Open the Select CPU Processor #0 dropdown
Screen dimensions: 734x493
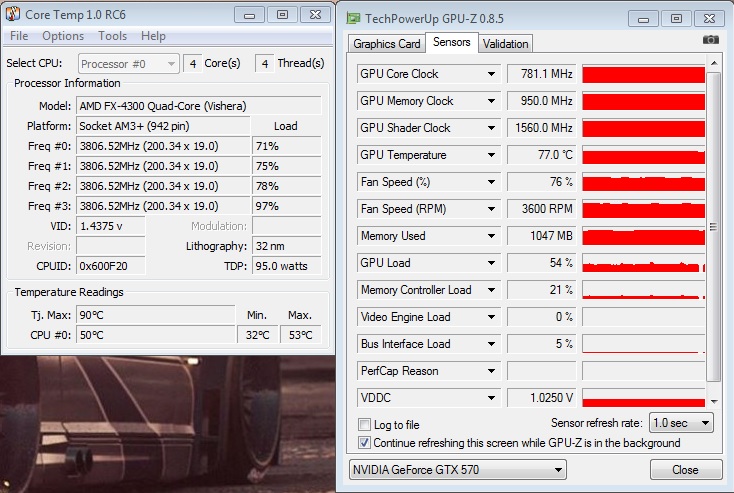pos(128,64)
